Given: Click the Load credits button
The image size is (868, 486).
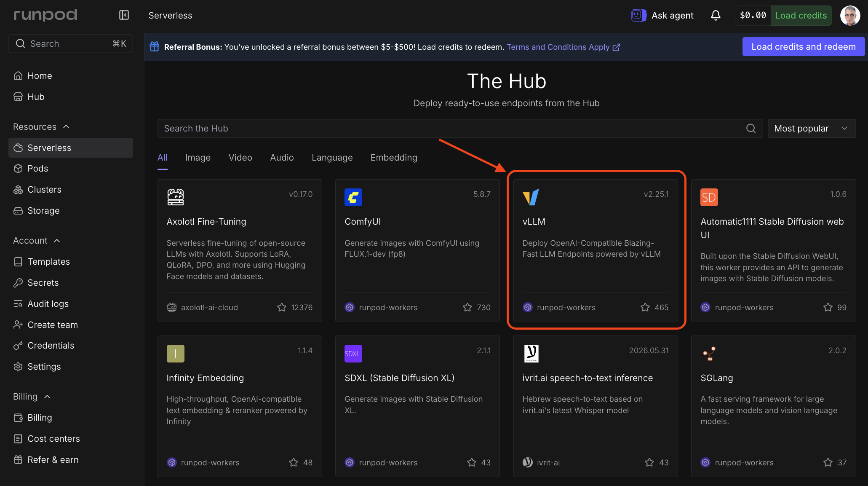Looking at the screenshot, I should tap(801, 16).
